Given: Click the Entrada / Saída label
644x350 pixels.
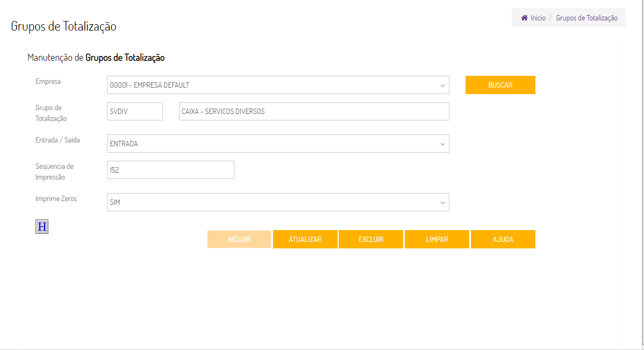Looking at the screenshot, I should click(58, 140).
